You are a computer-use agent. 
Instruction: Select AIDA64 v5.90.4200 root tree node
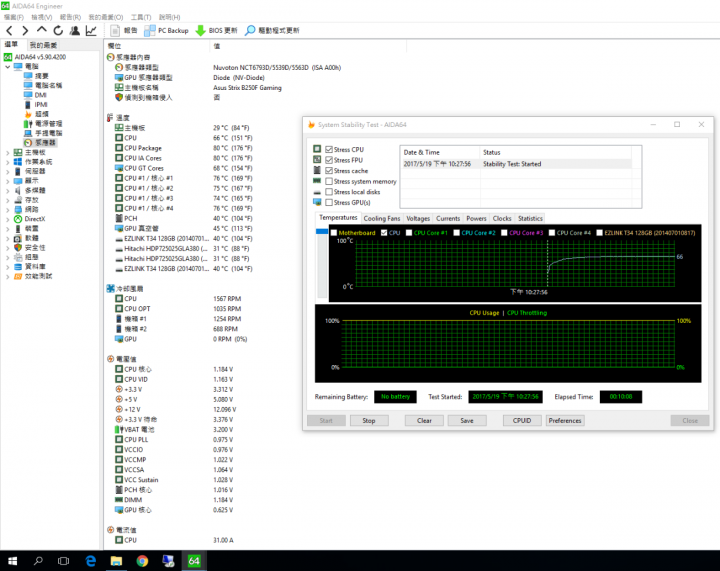click(40, 57)
